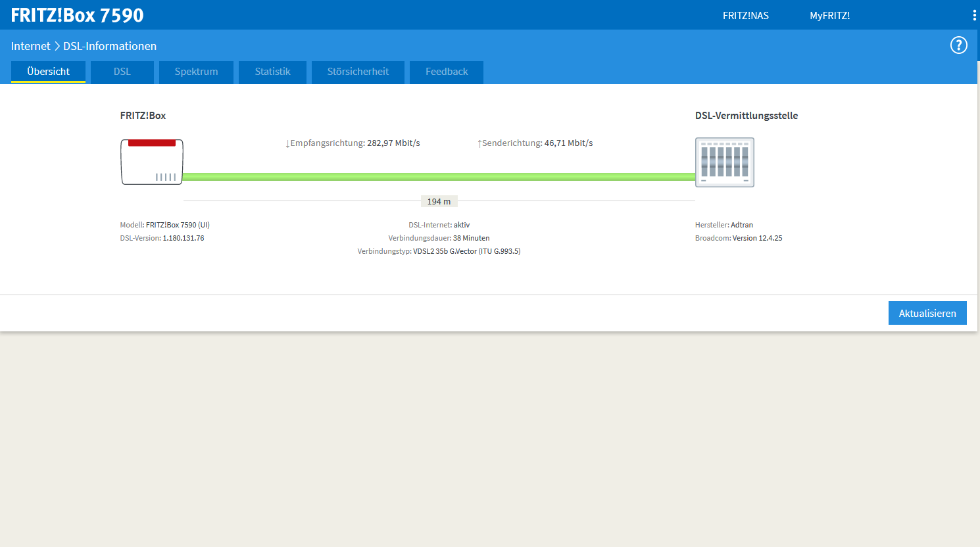Click the Aktualisieren button
The height and width of the screenshot is (547, 980).
coord(927,313)
